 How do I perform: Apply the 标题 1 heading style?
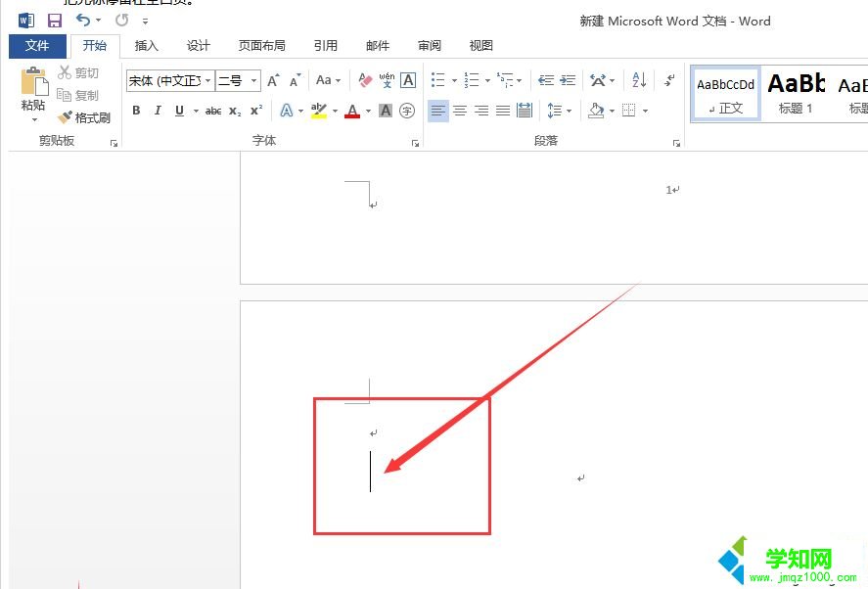(796, 93)
